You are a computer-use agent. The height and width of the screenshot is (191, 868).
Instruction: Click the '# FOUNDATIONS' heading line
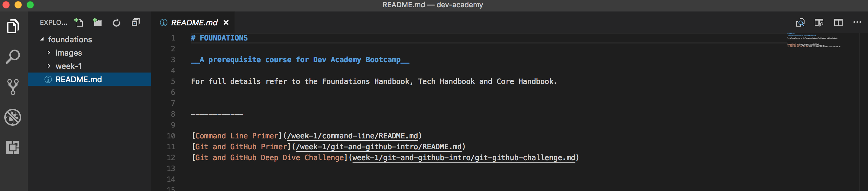pyautogui.click(x=219, y=38)
